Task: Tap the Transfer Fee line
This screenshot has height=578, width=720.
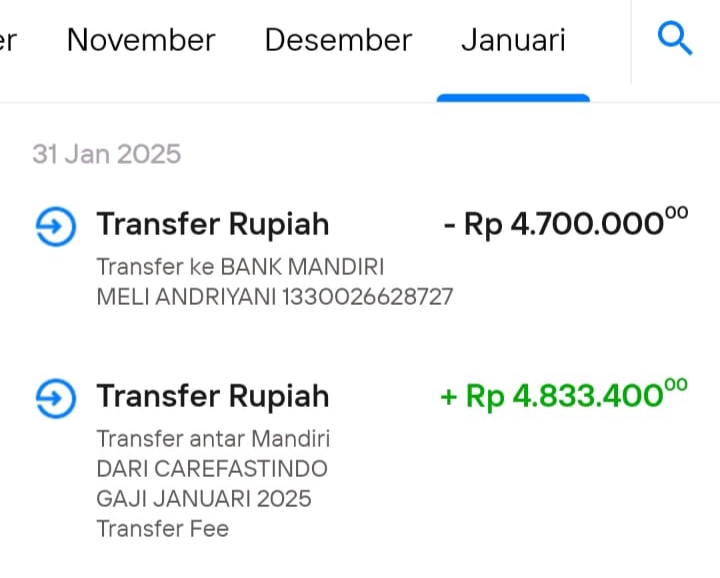Action: [x=163, y=528]
